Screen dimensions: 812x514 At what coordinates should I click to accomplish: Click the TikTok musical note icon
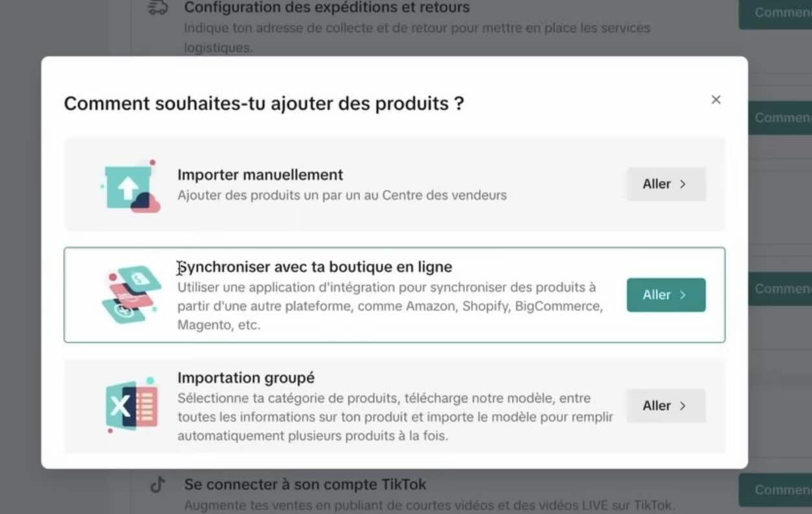[157, 484]
